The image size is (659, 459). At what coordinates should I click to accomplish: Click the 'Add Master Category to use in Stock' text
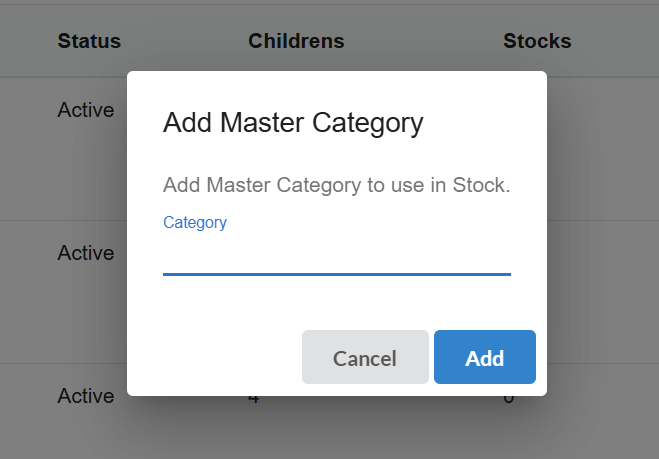[337, 186]
